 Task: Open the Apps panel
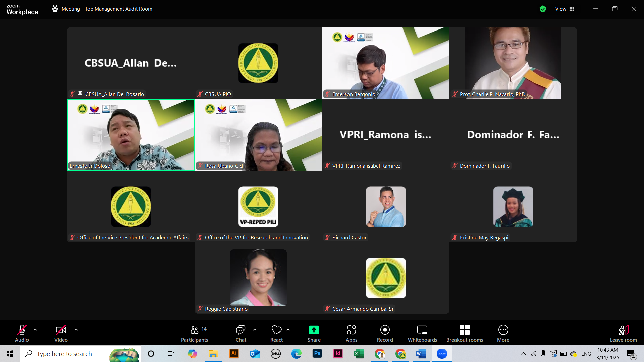[x=351, y=334]
